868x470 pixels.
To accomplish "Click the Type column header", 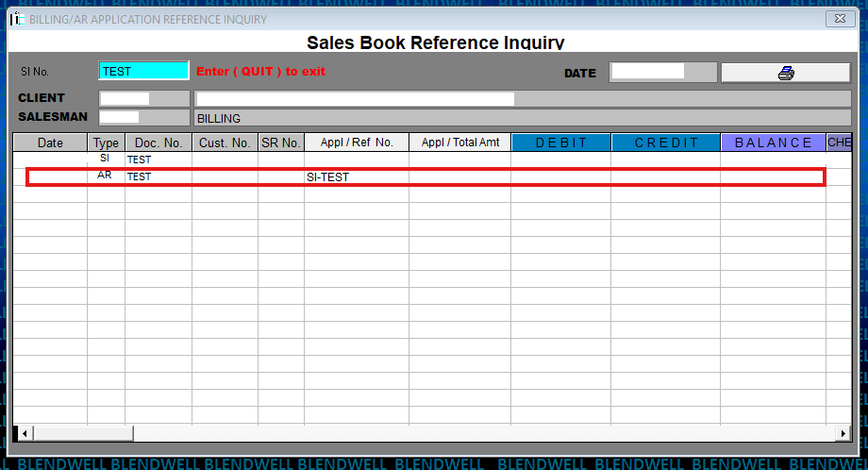I will click(x=106, y=143).
